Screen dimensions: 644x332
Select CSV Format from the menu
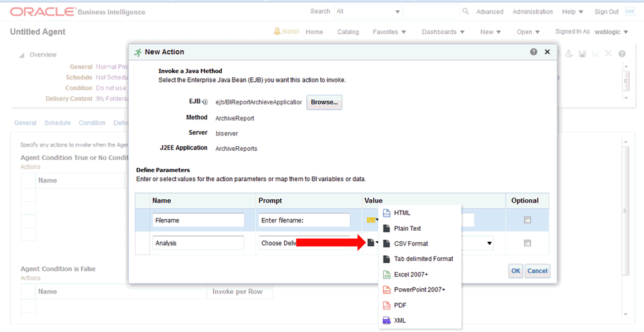(405, 244)
